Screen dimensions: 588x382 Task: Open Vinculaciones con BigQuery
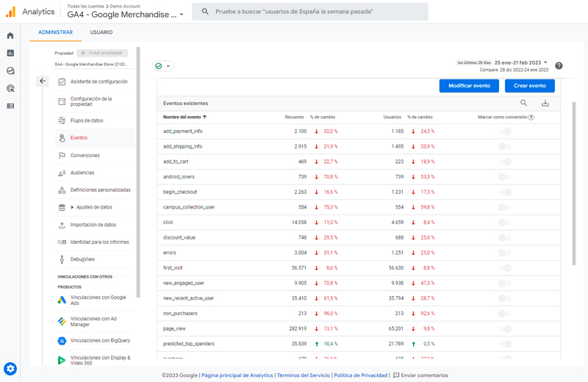pos(100,341)
